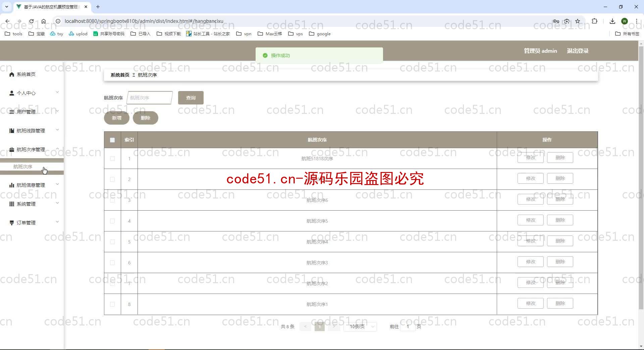The width and height of the screenshot is (644, 350).
Task: Check the checkbox for row 3
Action: [x=112, y=200]
